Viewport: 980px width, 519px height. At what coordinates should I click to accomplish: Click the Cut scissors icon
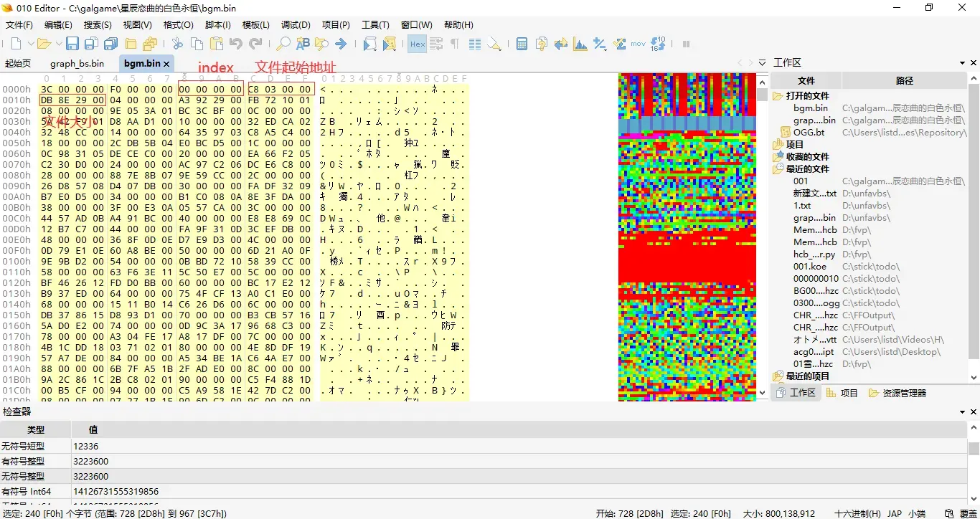pyautogui.click(x=177, y=44)
